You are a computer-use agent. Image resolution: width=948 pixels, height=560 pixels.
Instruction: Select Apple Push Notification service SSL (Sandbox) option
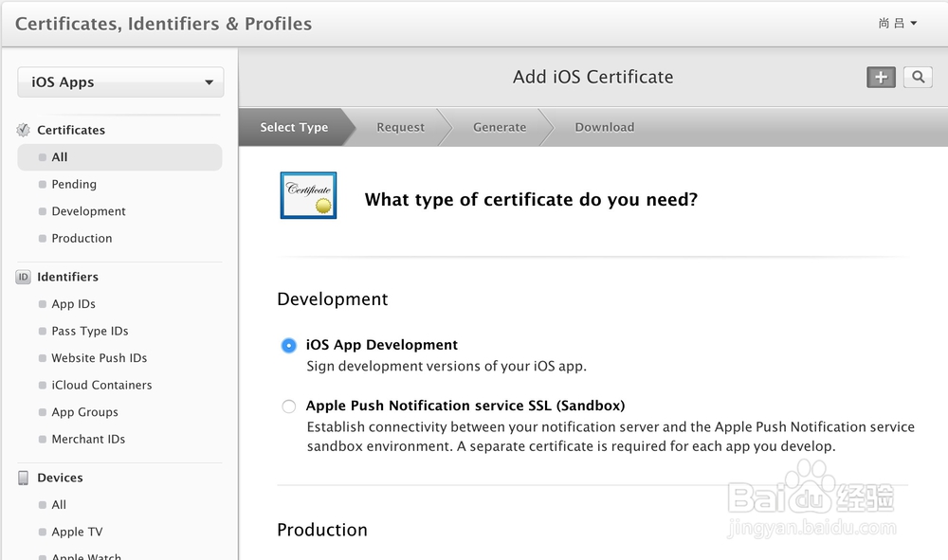[289, 406]
